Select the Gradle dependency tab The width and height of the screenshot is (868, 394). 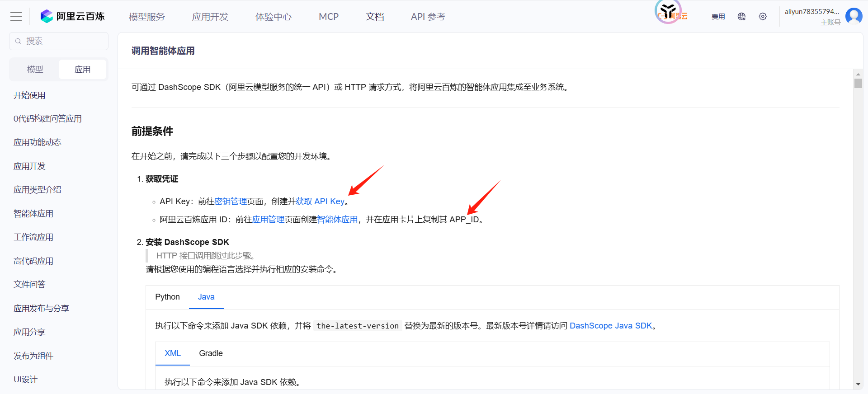[x=211, y=353]
